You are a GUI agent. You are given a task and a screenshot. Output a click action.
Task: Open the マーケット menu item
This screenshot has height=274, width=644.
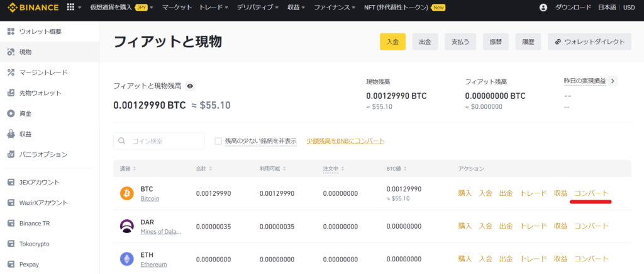point(177,8)
